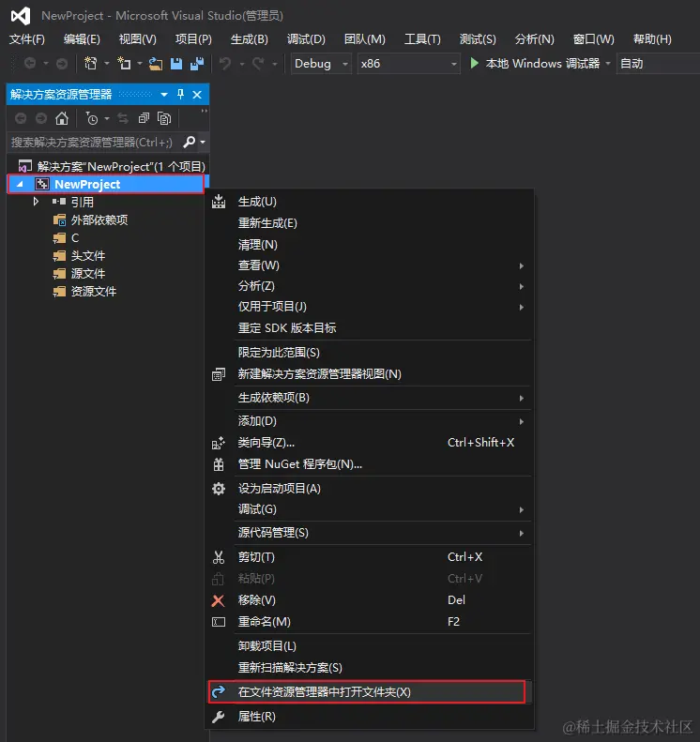Screen dimensions: 700x742
Task: Click the navigate forward arrow in main toolbar
Action: point(62,64)
